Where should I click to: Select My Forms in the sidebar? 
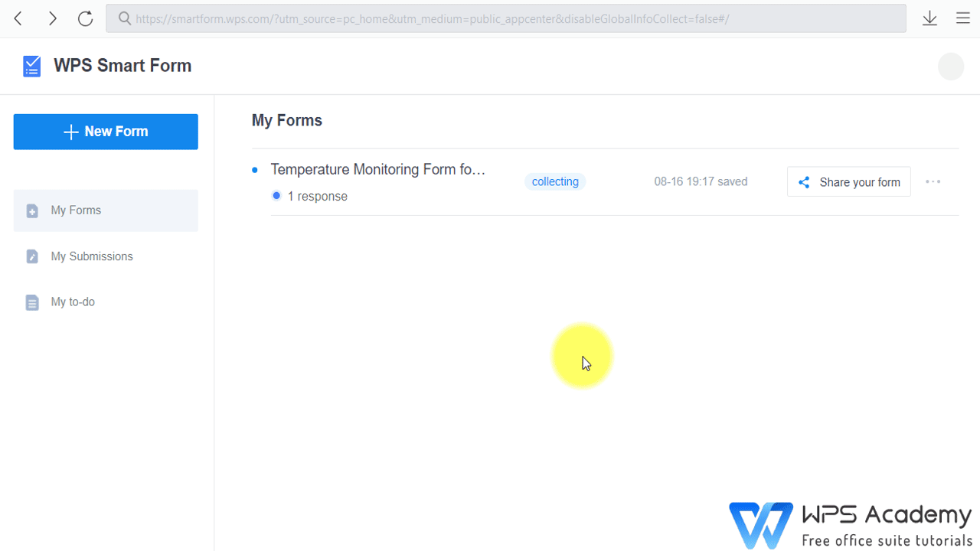pyautogui.click(x=106, y=210)
